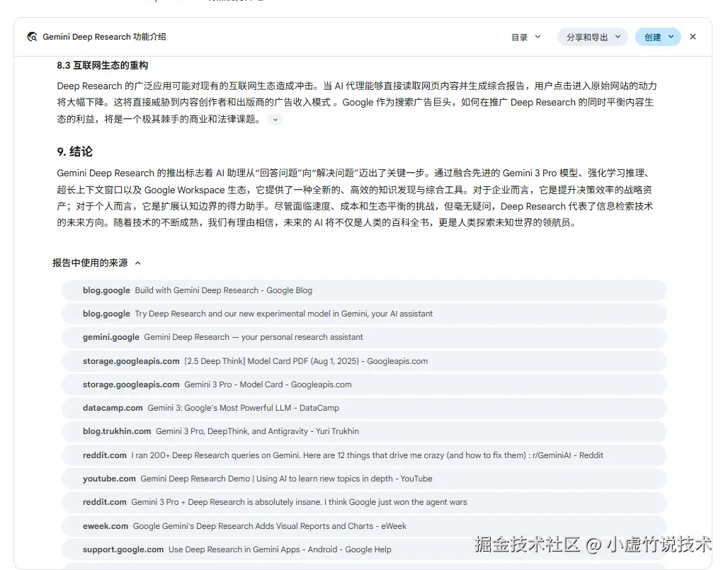This screenshot has width=728, height=570.
Task: Collapse the 报告中使用的来源 section
Action: click(138, 263)
